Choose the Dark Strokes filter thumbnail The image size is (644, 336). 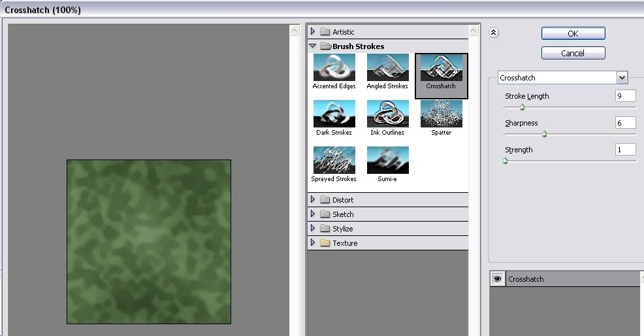(x=334, y=114)
